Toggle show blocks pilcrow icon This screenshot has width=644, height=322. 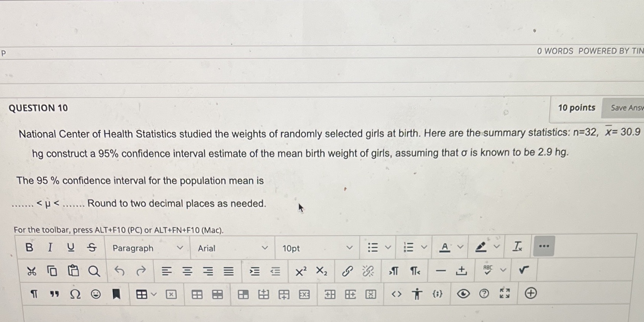(x=34, y=294)
